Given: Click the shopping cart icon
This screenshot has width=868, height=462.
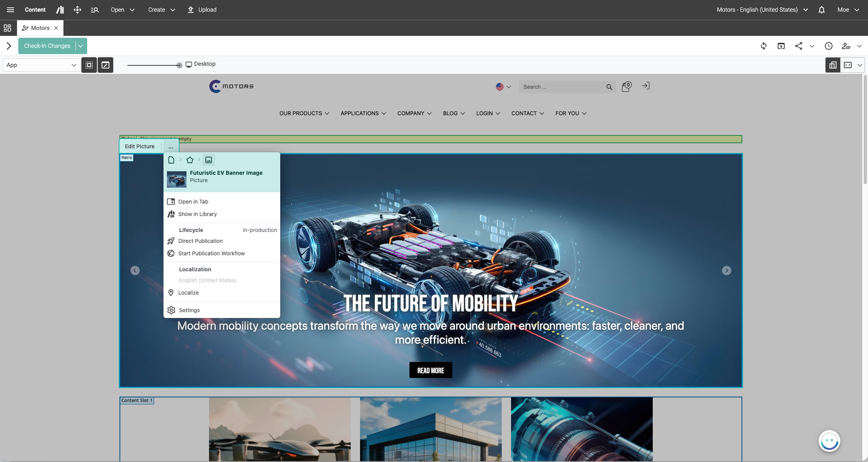Looking at the screenshot, I should 626,87.
